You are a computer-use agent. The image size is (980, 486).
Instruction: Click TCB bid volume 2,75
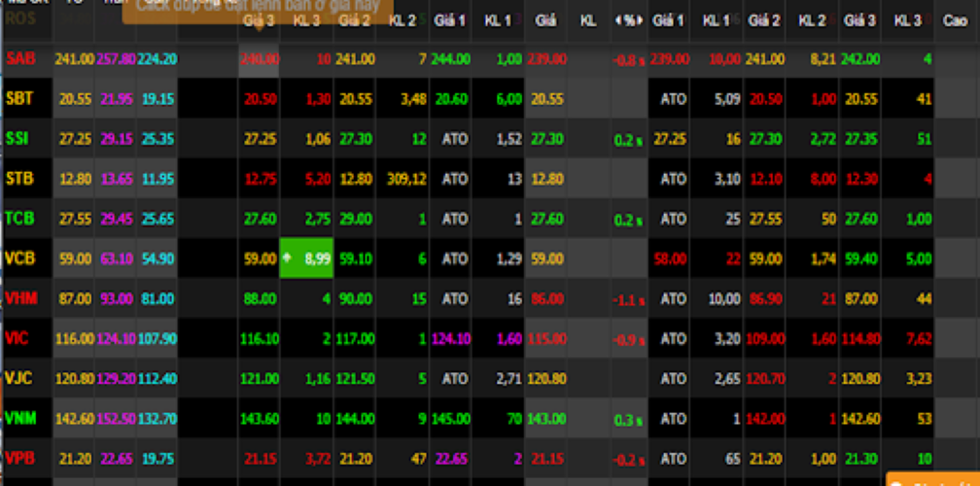(x=318, y=220)
